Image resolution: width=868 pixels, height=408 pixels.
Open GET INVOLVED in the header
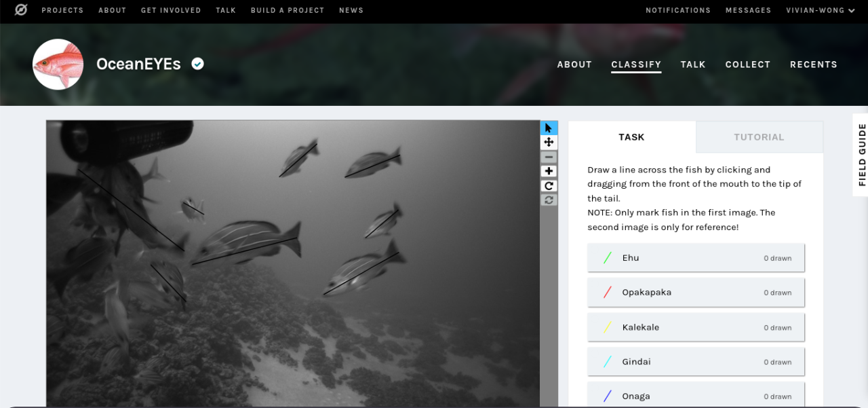[171, 10]
